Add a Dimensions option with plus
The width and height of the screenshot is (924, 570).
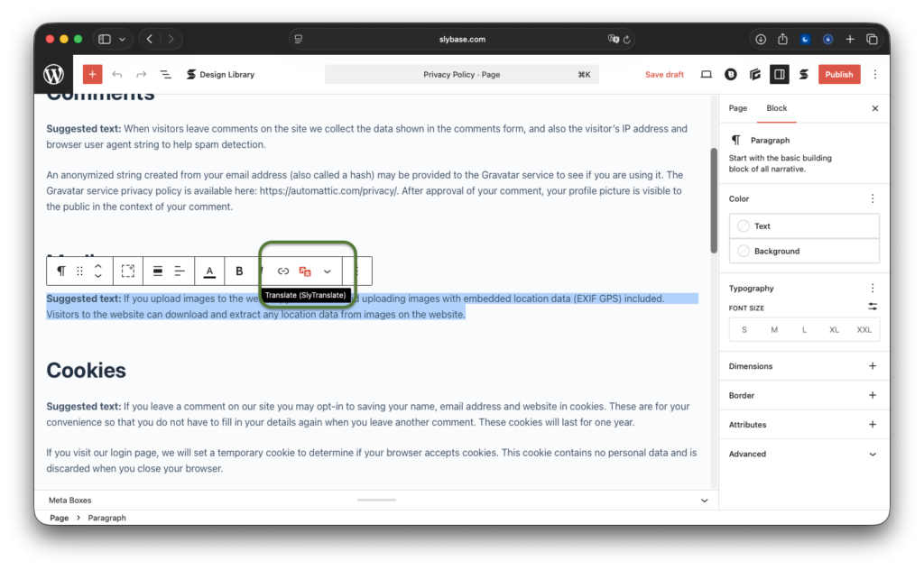point(872,366)
